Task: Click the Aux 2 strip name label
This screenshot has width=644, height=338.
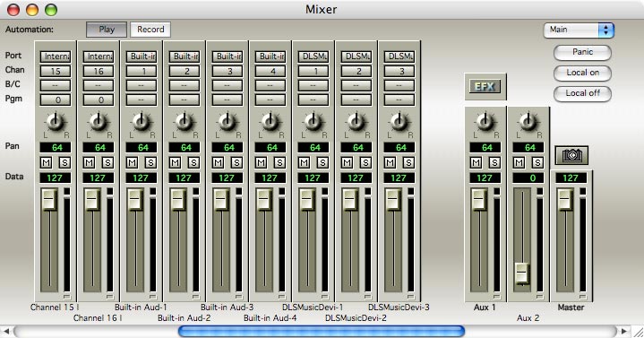Action: (528, 318)
